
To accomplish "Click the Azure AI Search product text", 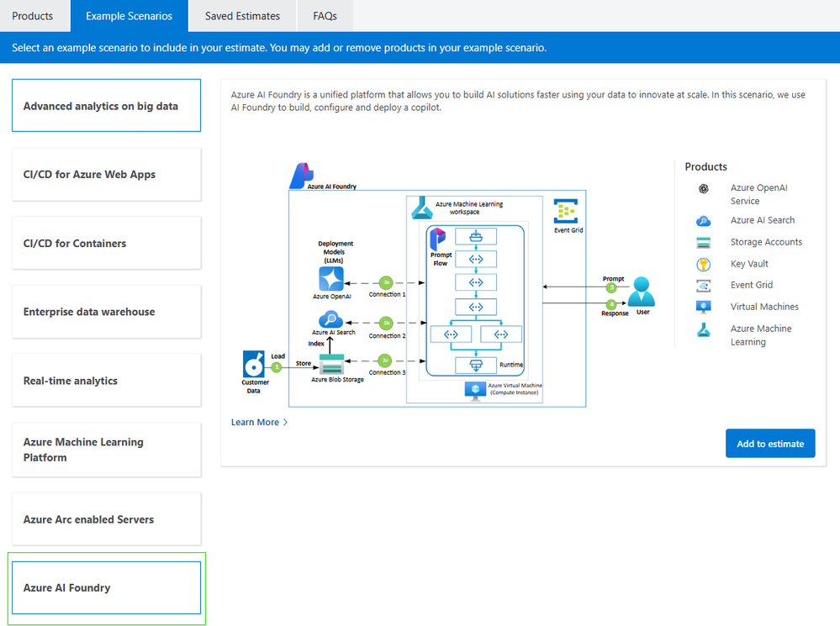I will point(763,220).
